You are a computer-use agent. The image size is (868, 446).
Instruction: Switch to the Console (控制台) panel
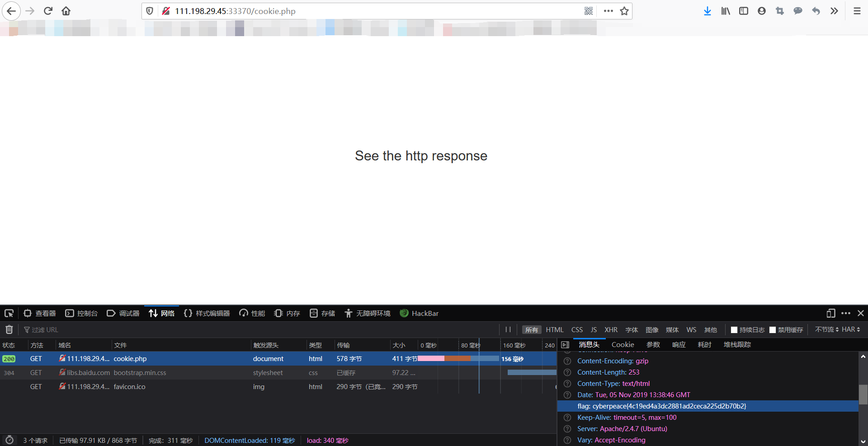coord(81,313)
